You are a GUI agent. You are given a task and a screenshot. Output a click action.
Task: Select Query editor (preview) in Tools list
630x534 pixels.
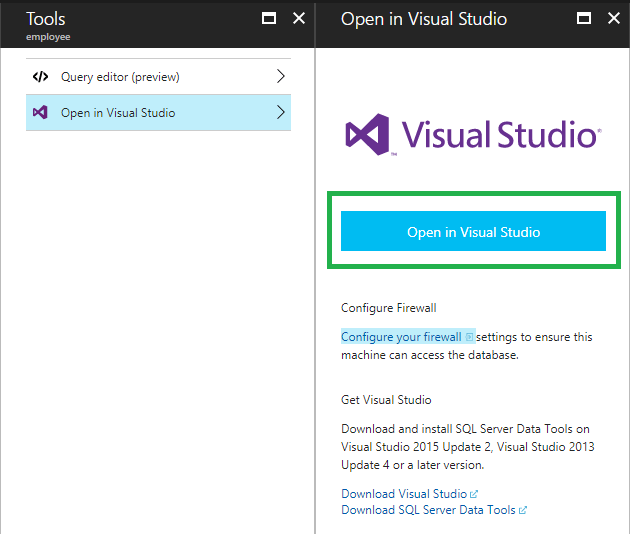click(120, 77)
